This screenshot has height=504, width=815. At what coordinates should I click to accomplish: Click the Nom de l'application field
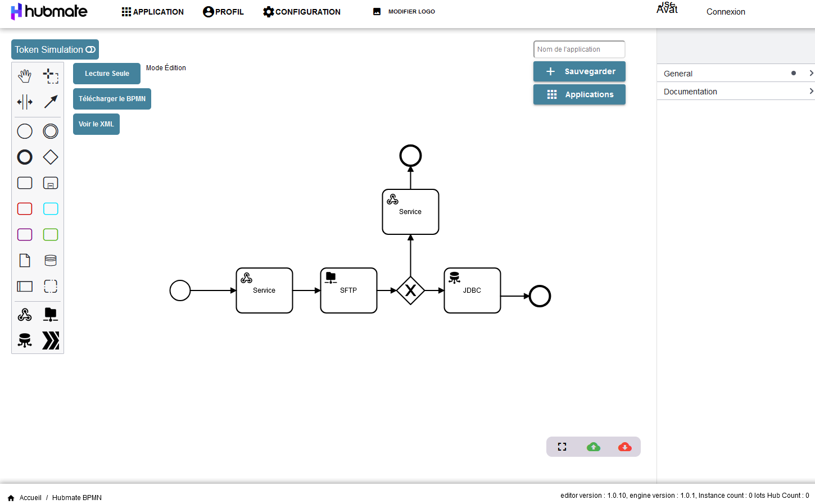pyautogui.click(x=579, y=49)
